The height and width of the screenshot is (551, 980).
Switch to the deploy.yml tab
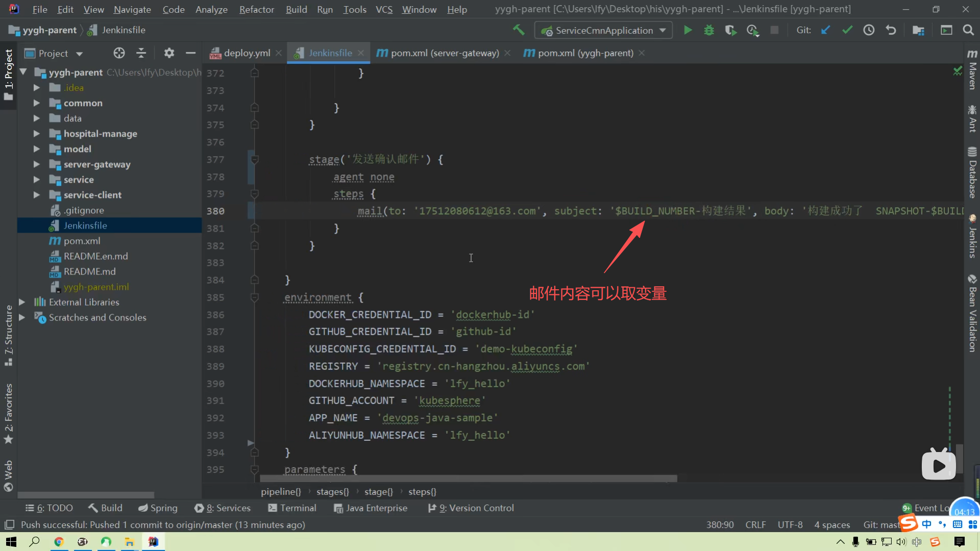coord(247,53)
